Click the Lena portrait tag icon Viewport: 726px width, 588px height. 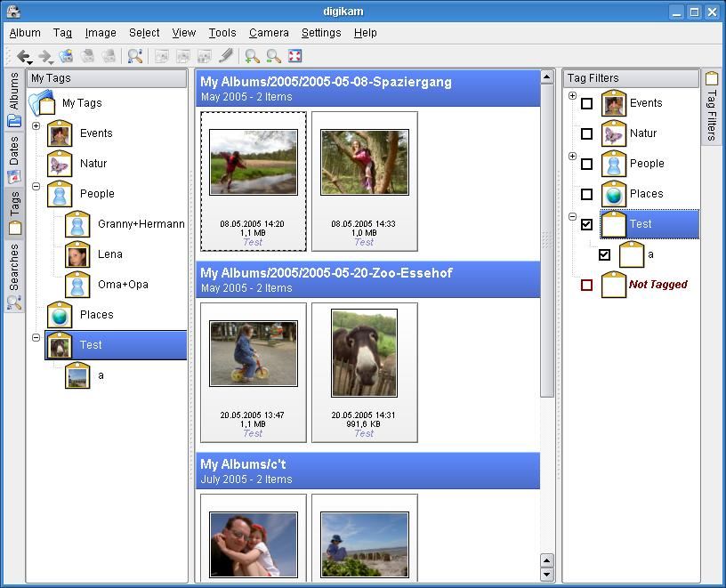pyautogui.click(x=77, y=254)
